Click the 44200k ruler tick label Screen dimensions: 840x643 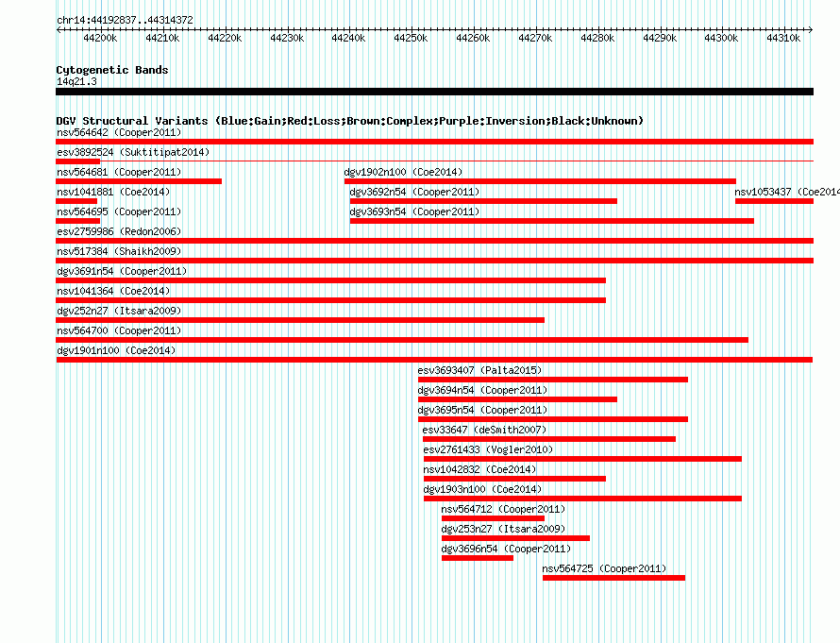[100, 38]
